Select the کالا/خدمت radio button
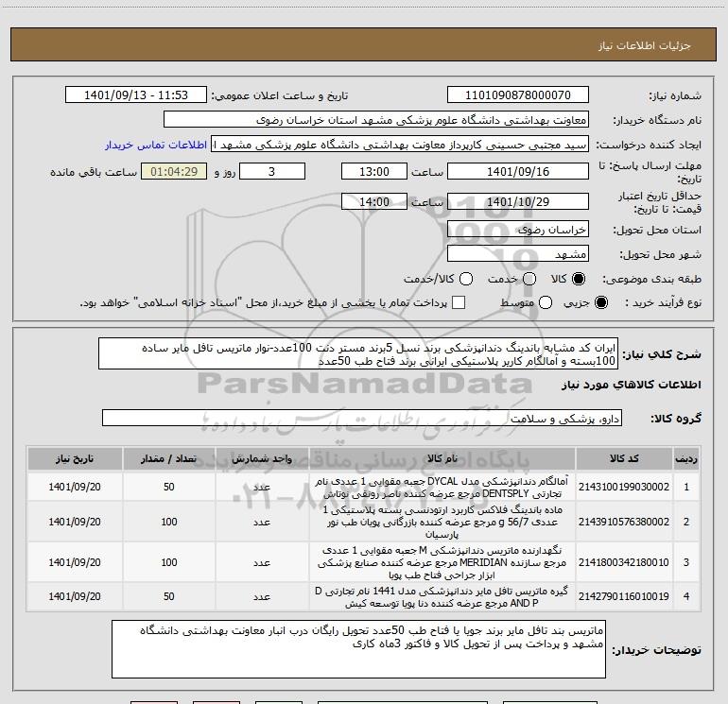The width and height of the screenshot is (728, 704). tap(466, 279)
